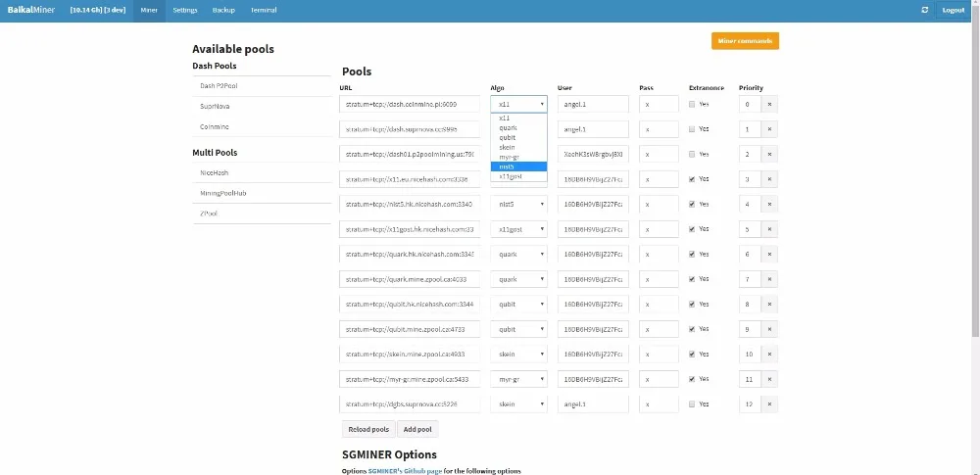The height and width of the screenshot is (475, 980).
Task: Open algo dropdown for quark.hk.nicehash pool
Action: coord(518,255)
